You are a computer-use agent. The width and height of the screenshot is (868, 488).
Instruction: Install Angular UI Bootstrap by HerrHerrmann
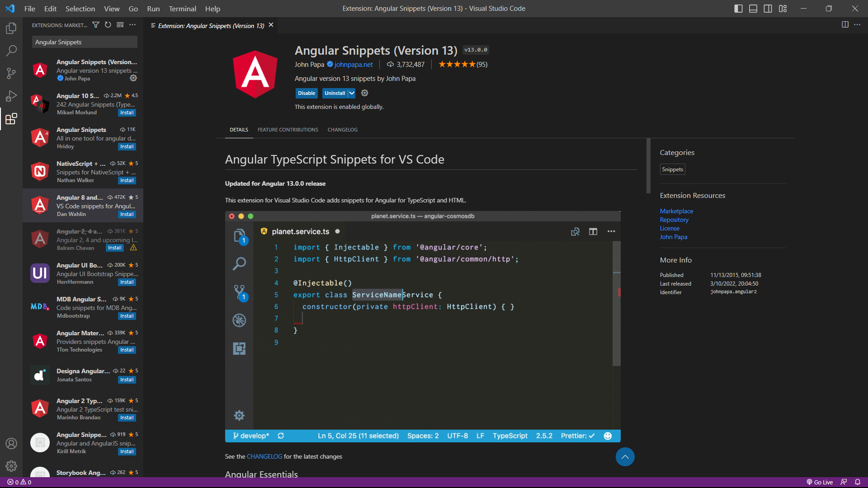pyautogui.click(x=127, y=282)
